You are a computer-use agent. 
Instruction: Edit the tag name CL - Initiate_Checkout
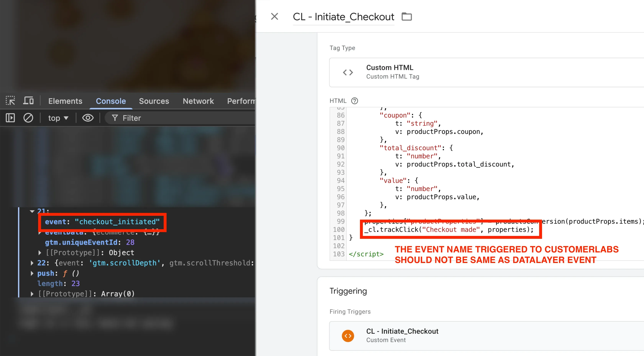coord(343,17)
